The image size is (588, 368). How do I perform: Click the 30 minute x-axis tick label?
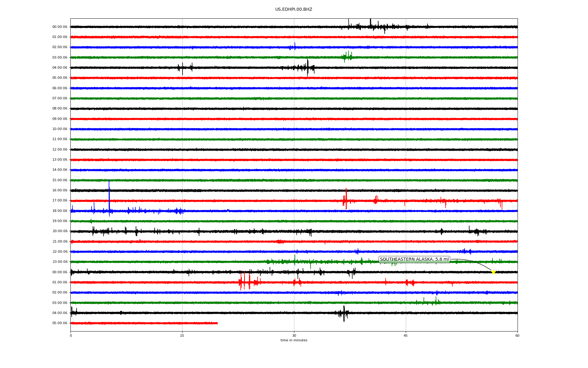[x=294, y=336]
